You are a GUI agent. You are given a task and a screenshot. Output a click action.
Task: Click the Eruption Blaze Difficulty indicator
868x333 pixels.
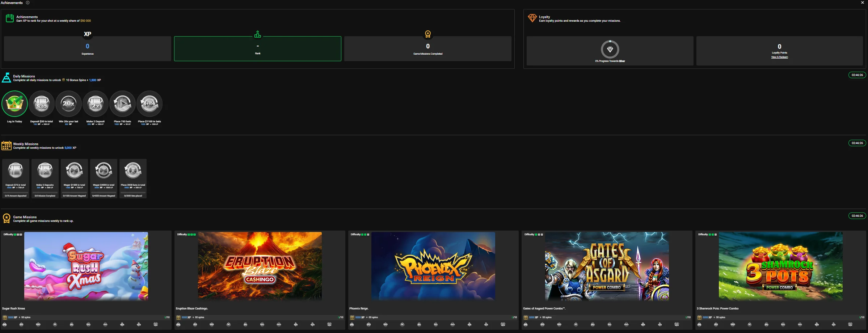click(x=186, y=235)
